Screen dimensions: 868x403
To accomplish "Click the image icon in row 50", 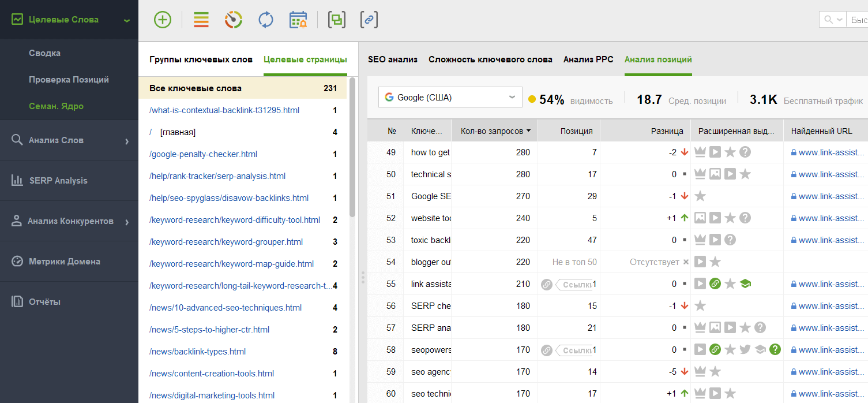I will [x=715, y=174].
